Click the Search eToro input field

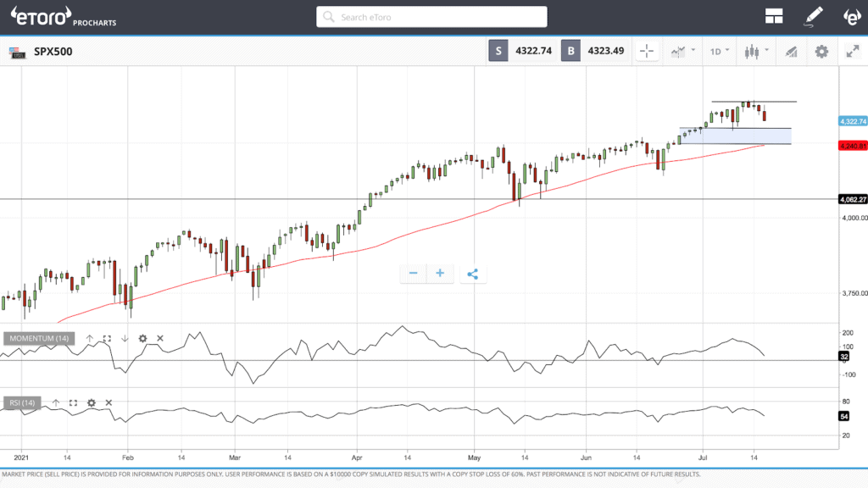(432, 17)
